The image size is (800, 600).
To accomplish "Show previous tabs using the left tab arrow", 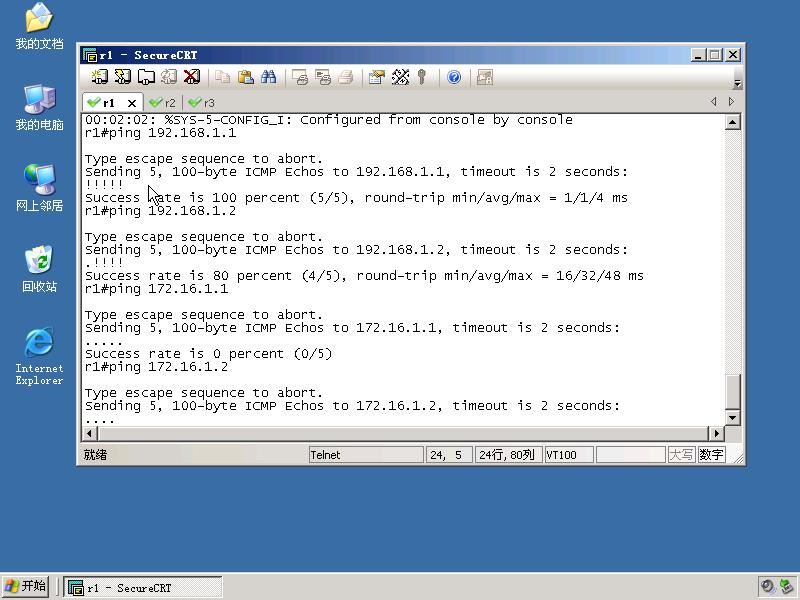I will (x=713, y=102).
